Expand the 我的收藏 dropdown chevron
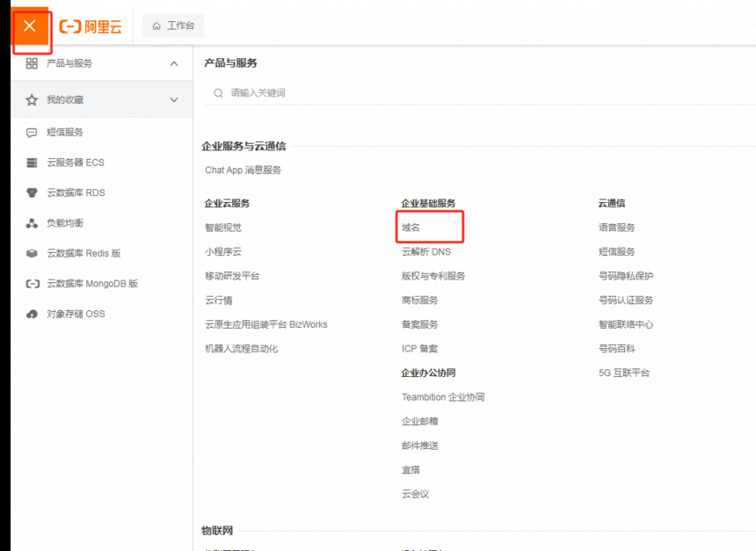This screenshot has width=756, height=551. tap(174, 100)
